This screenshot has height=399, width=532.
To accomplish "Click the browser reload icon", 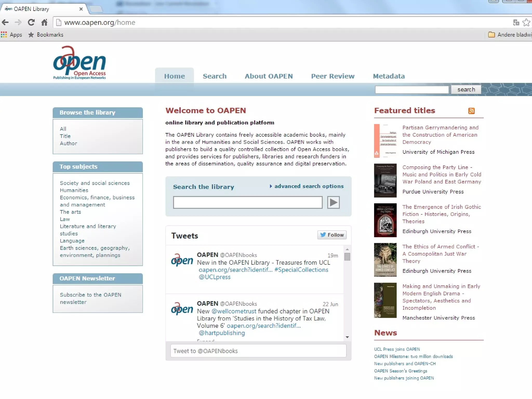I will pyautogui.click(x=31, y=23).
